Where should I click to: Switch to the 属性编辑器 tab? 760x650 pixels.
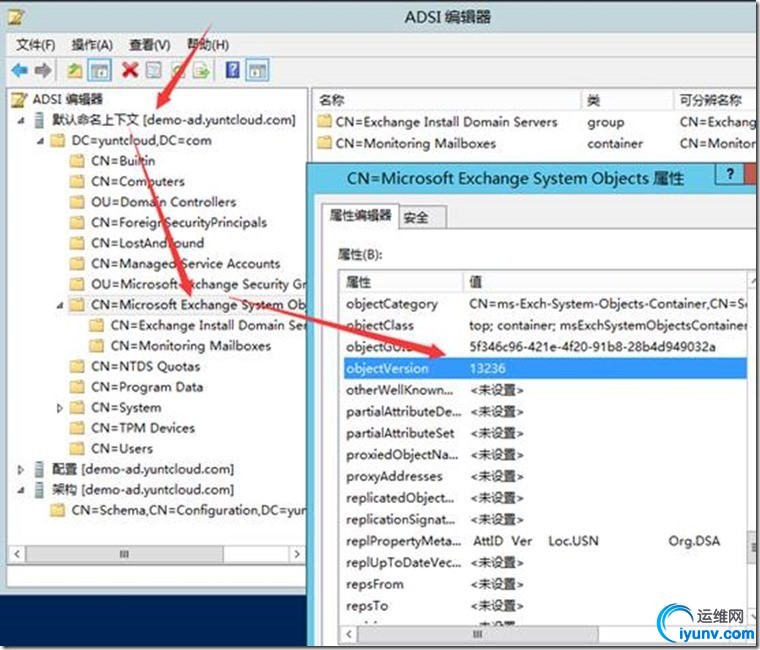click(360, 216)
